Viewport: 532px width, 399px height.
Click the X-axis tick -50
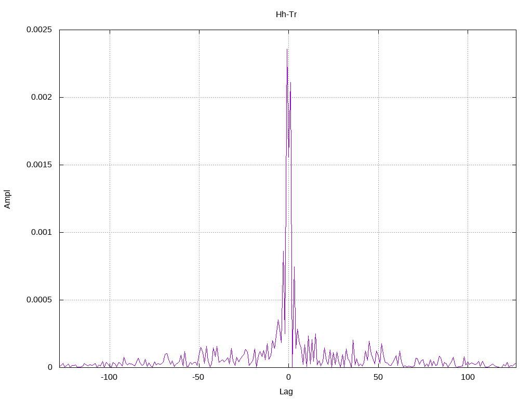click(198, 377)
